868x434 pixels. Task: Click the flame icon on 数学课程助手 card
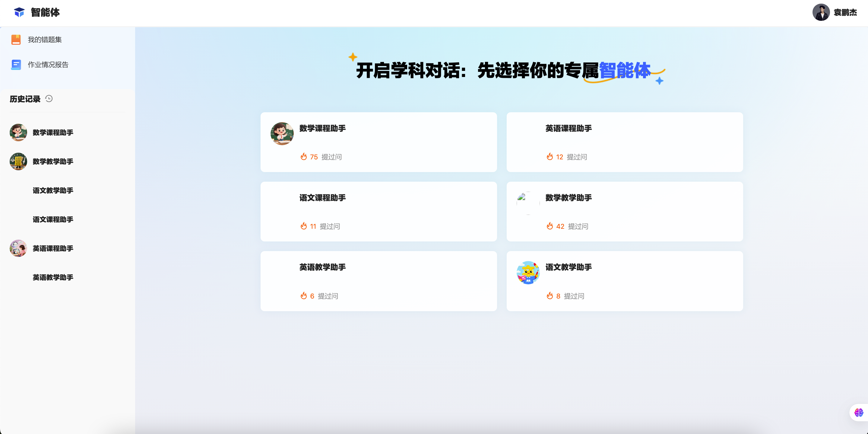click(304, 156)
